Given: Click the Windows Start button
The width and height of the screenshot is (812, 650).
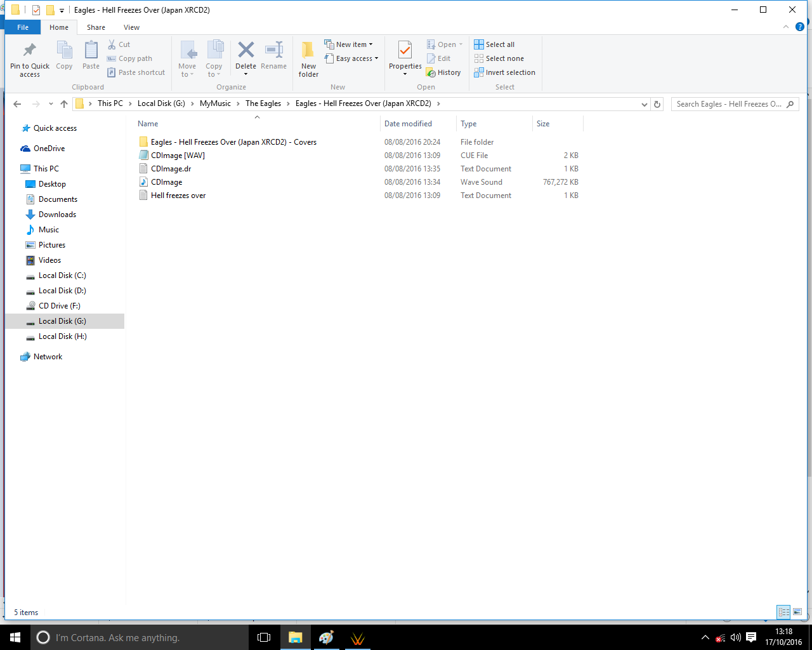Looking at the screenshot, I should tap(15, 637).
